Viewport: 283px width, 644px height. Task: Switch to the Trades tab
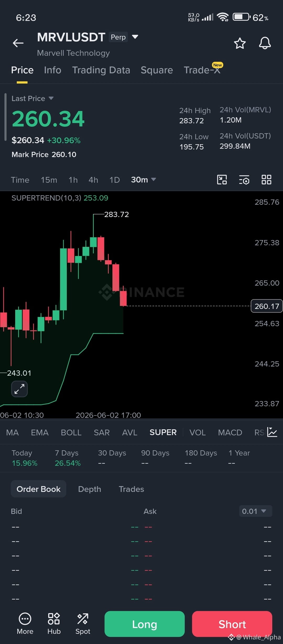tap(131, 489)
